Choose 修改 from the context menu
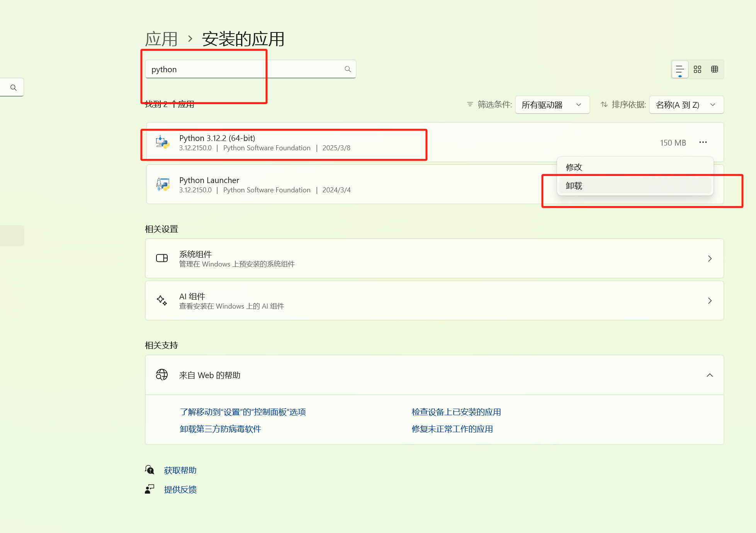 coord(574,167)
